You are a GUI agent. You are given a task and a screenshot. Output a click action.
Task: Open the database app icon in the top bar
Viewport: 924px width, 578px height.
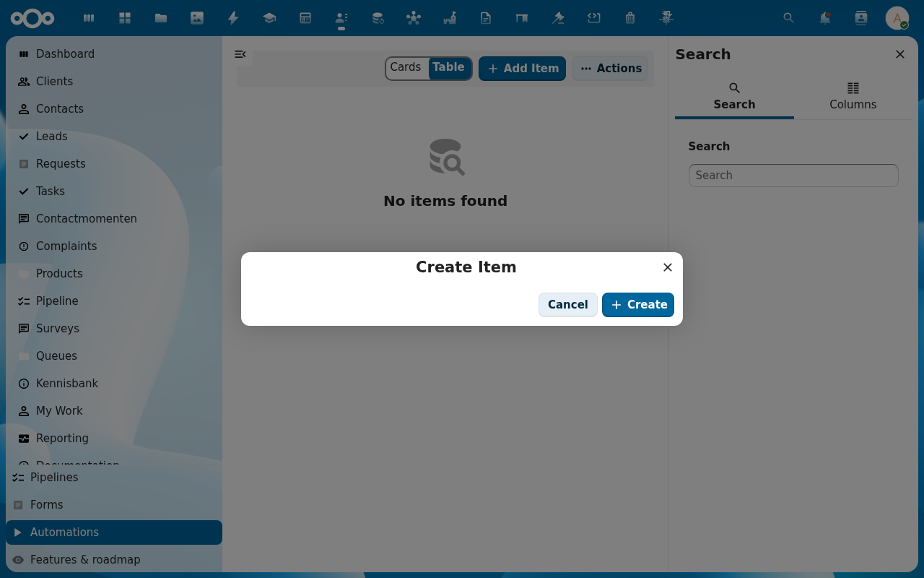[x=378, y=18]
